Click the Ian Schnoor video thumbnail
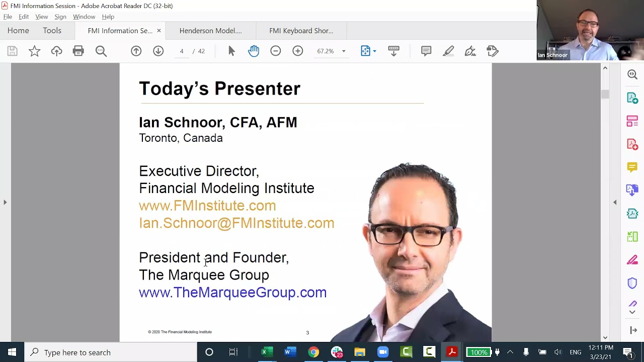This screenshot has height=362, width=644. [590, 30]
